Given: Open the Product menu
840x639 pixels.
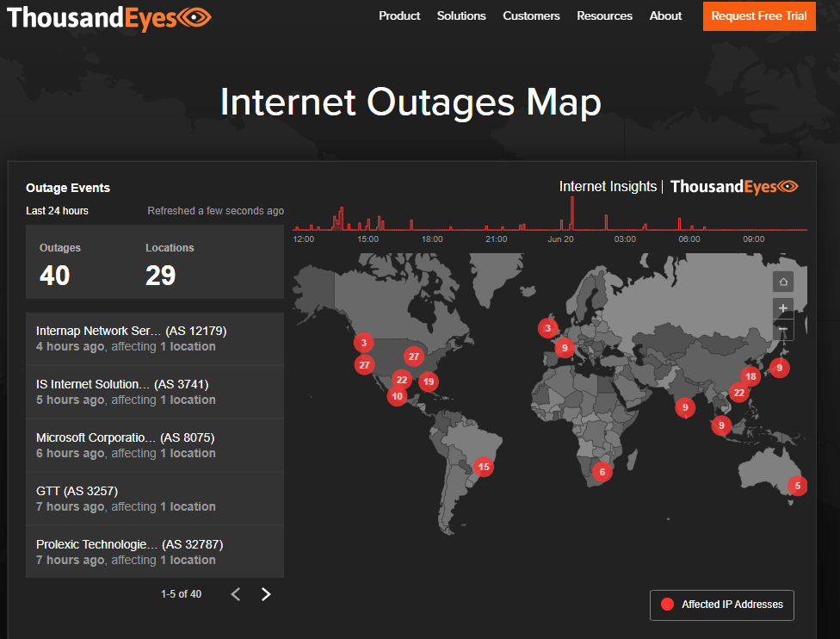Looking at the screenshot, I should pyautogui.click(x=399, y=16).
